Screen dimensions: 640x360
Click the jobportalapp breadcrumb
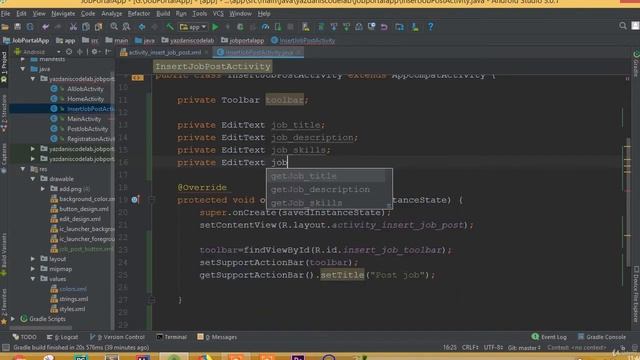pyautogui.click(x=242, y=40)
